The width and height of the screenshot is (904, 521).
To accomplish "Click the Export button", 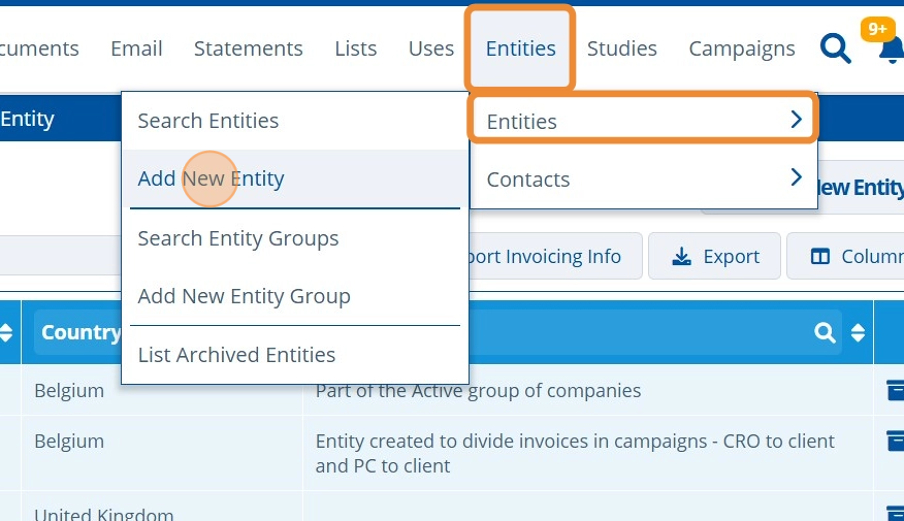I will 715,257.
